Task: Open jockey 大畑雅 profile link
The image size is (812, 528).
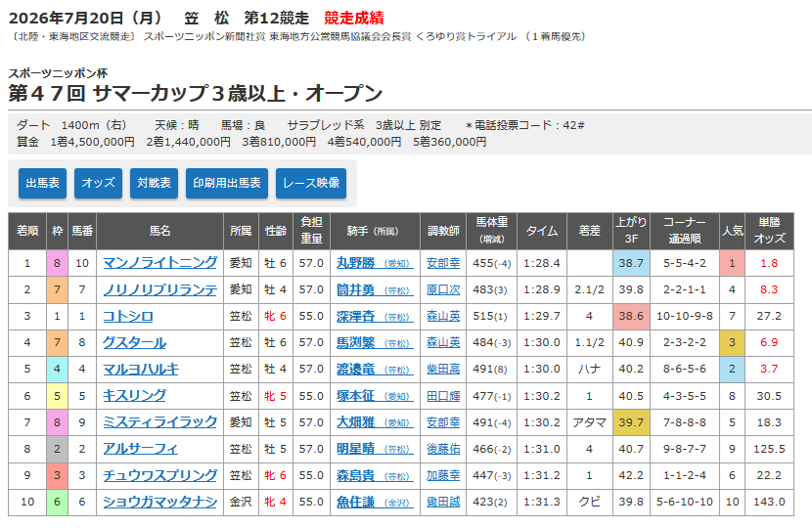Action: (x=375, y=422)
